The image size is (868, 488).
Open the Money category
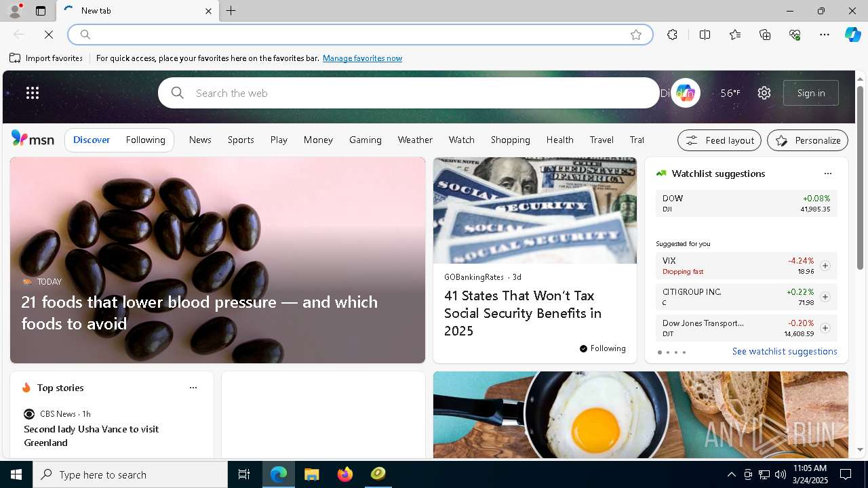coord(318,140)
